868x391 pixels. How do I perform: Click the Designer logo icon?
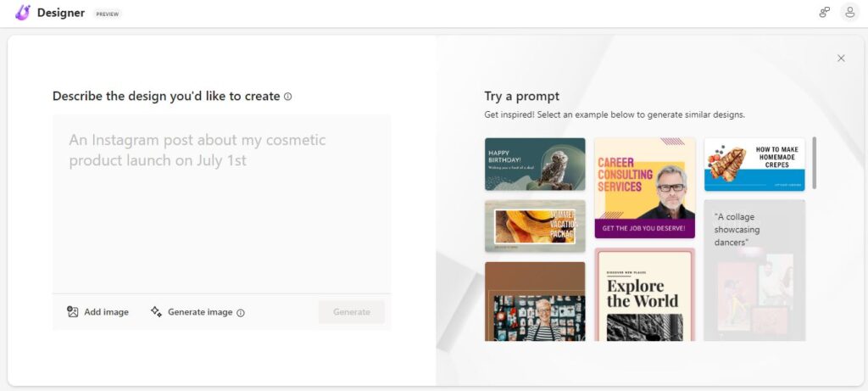[x=23, y=12]
